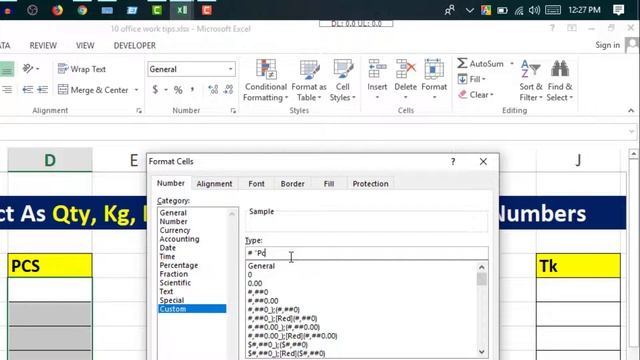
Task: Click Type list scrollbar up arrow
Action: click(x=482, y=267)
